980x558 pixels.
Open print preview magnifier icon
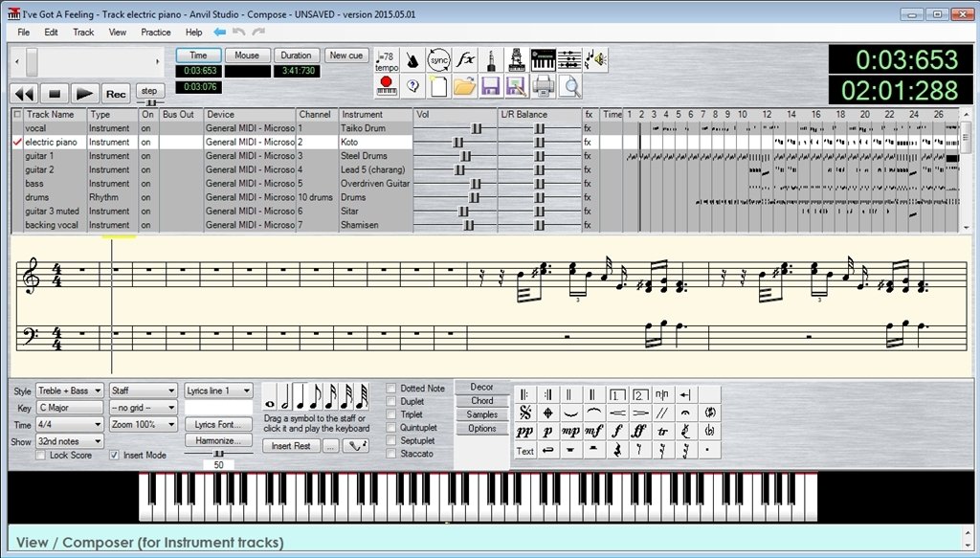[569, 86]
